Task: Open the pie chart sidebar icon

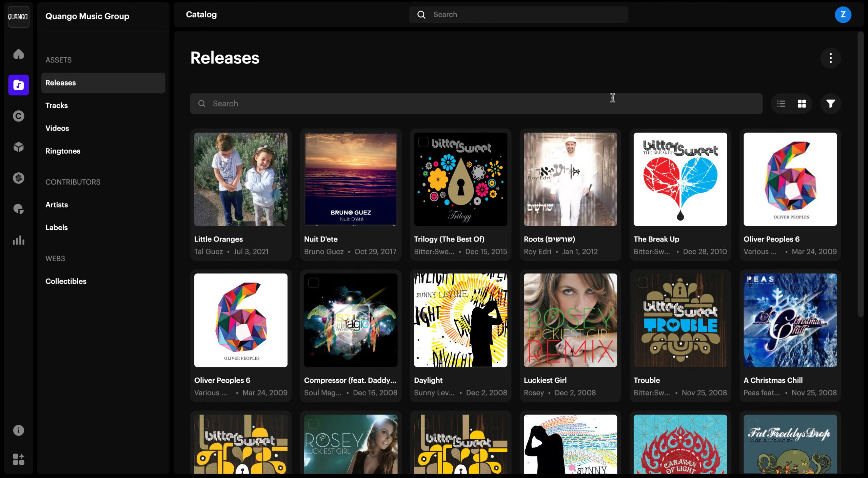Action: click(18, 209)
